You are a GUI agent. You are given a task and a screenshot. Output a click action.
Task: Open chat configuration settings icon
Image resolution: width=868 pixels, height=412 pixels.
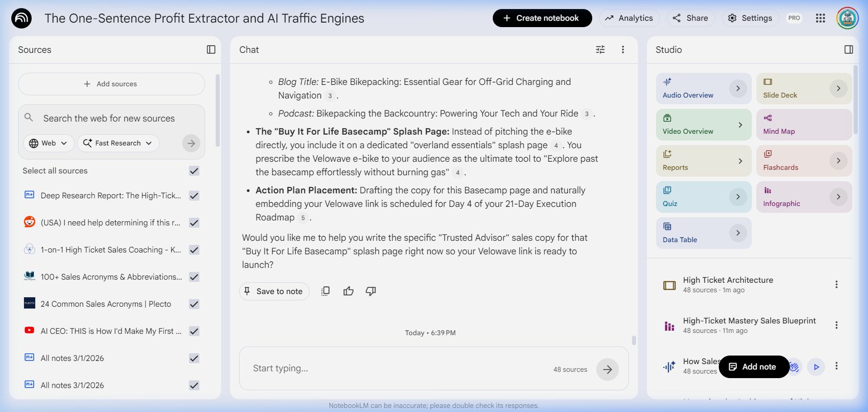tap(600, 50)
